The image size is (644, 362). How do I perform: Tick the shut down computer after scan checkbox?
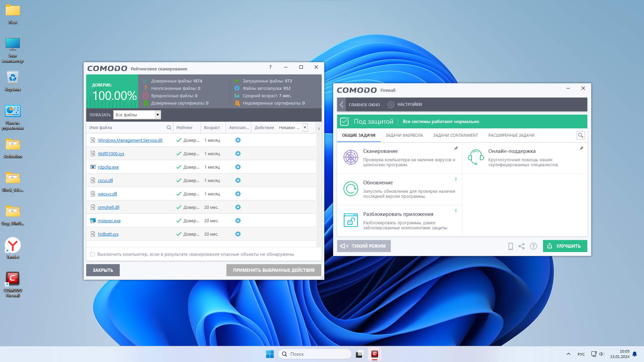tap(93, 254)
